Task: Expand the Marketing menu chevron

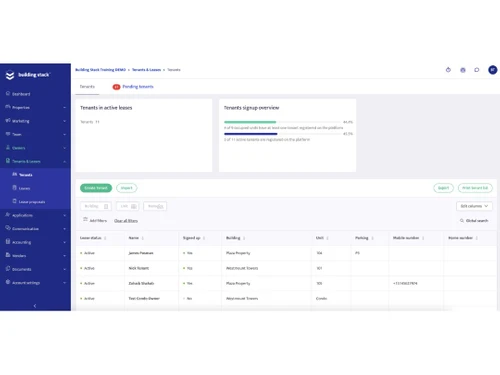Action: 65,121
